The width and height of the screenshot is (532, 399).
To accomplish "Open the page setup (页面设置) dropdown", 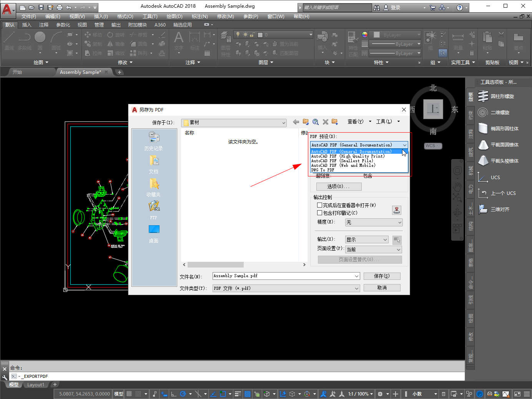I will pos(374,249).
